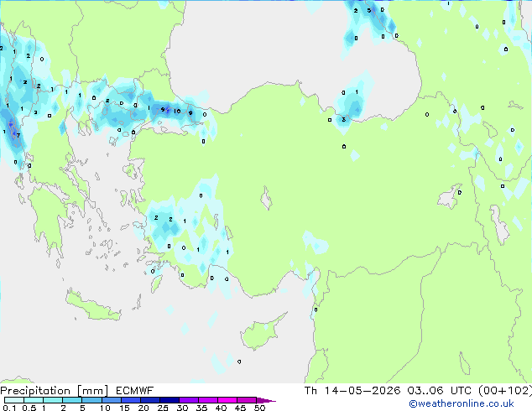
Task: Click the 0.1 to 0.5 mm legend swatch
Action: (x=14, y=400)
